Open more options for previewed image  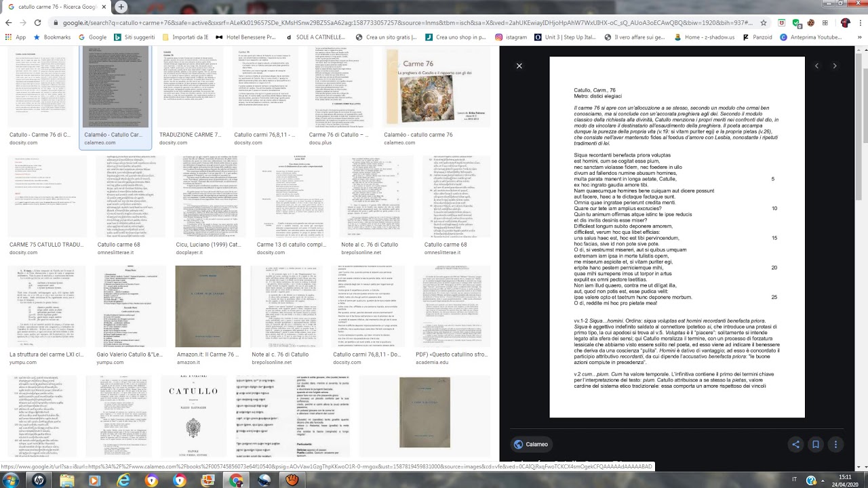(x=835, y=445)
